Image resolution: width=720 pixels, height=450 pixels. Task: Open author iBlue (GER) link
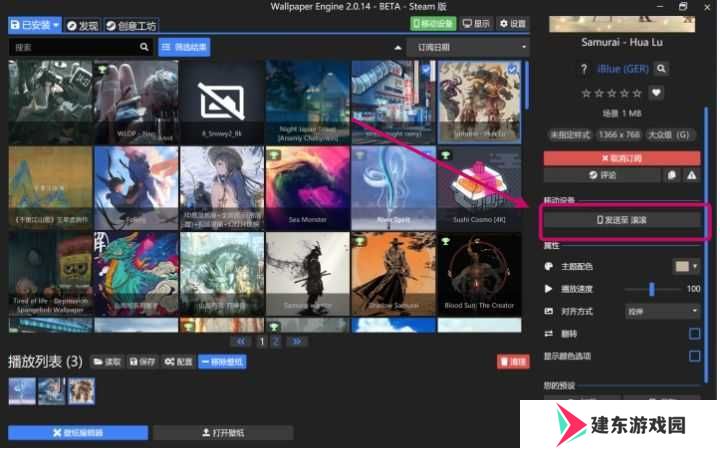coord(623,69)
